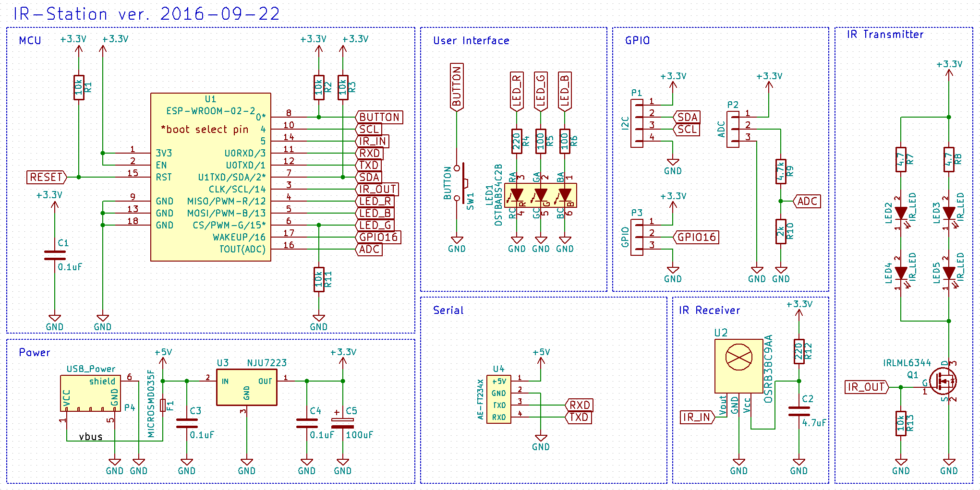Click the Power section heading

point(35,352)
